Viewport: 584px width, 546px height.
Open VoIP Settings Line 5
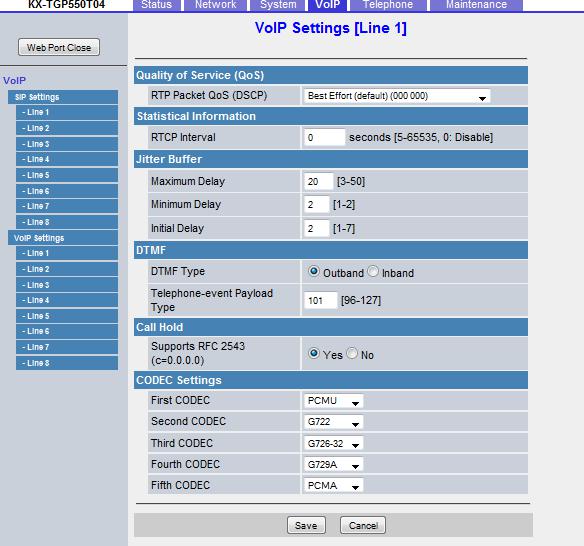[67, 316]
